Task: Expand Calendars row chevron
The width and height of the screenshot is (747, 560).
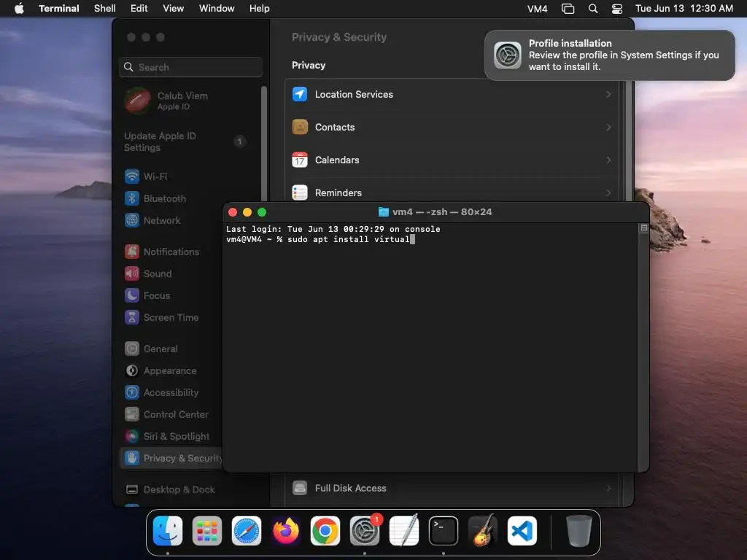Action: coord(608,160)
